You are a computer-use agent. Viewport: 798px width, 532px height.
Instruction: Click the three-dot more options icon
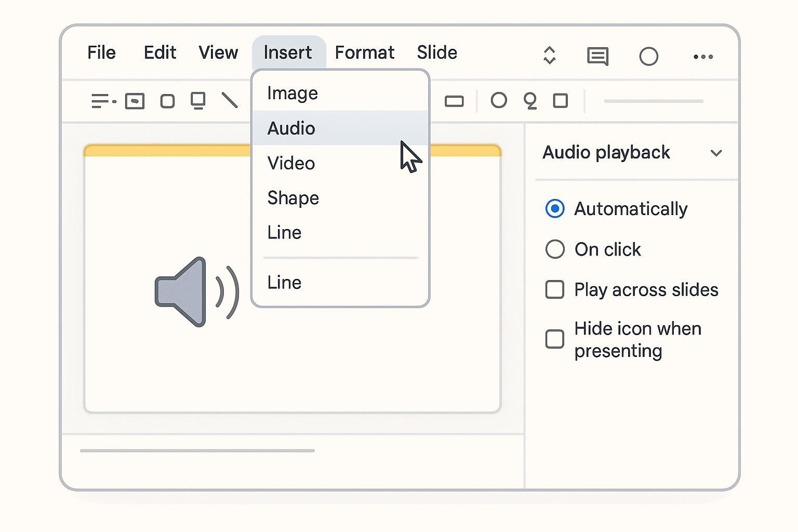click(x=703, y=57)
